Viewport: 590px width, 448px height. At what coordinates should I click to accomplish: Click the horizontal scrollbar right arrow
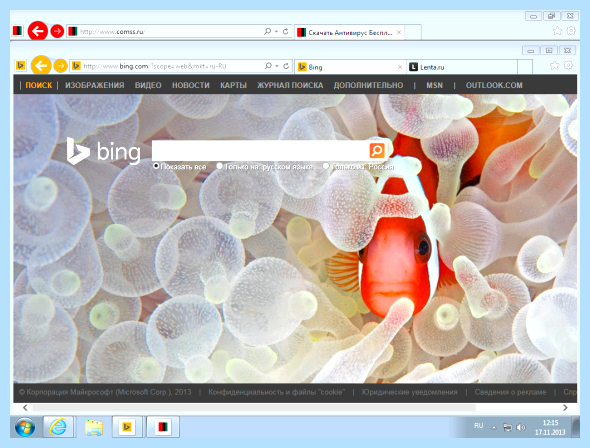pyautogui.click(x=565, y=408)
